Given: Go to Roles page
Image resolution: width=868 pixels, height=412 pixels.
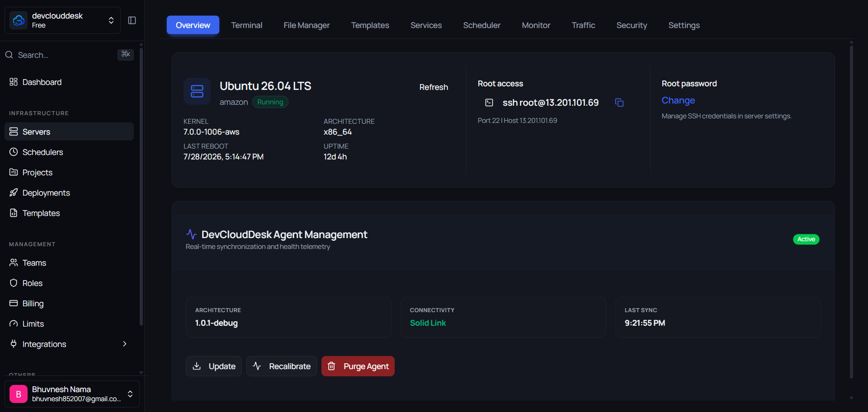Looking at the screenshot, I should click(x=69, y=283).
